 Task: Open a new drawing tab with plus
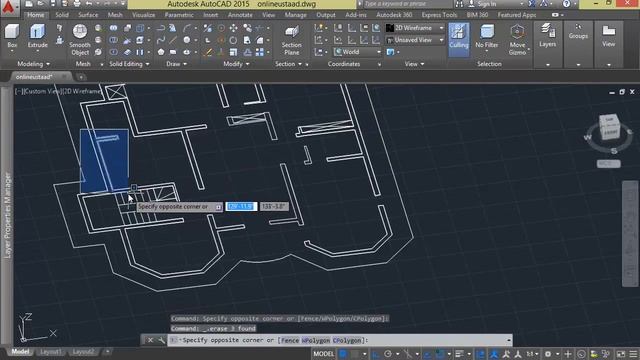[81, 76]
